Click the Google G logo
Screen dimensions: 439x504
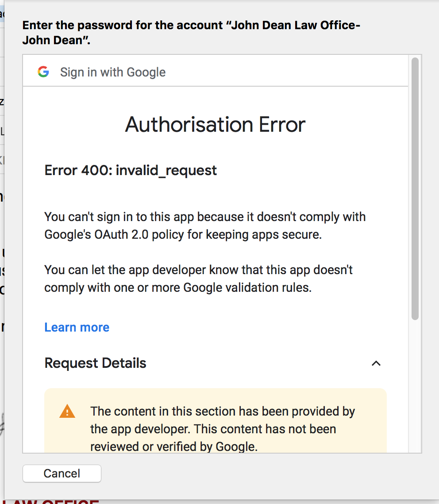43,72
